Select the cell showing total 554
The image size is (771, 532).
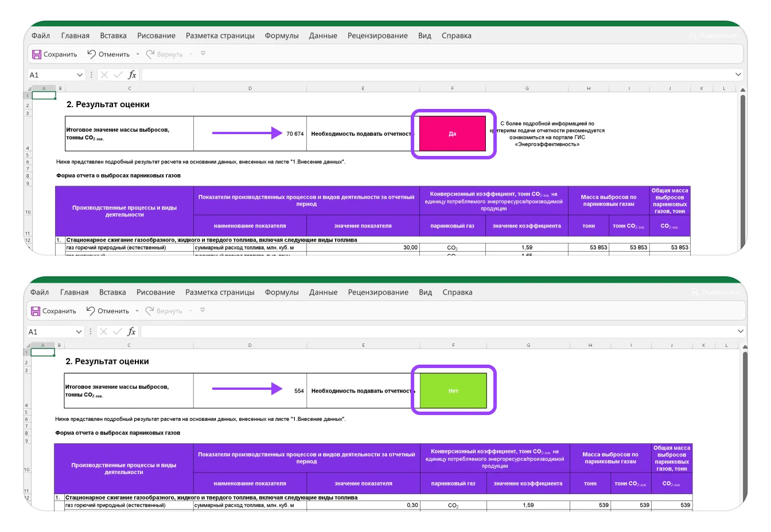[250, 391]
